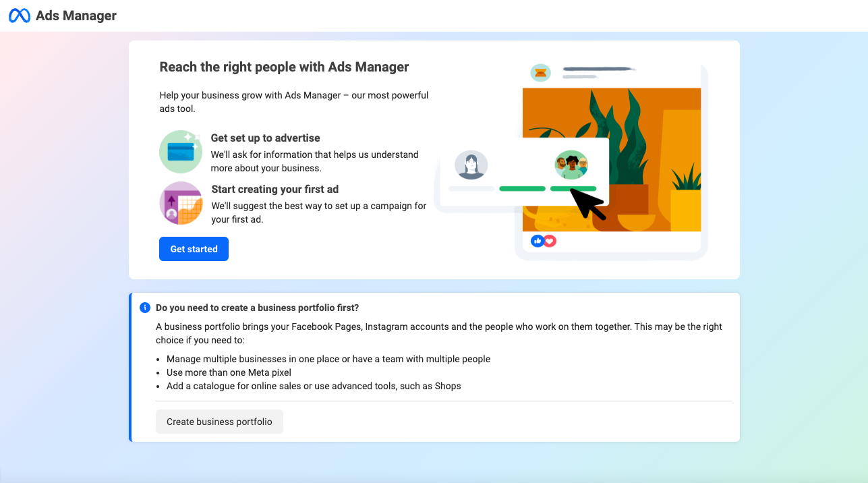
Task: Click the storefront avatar atop the ad preview
Action: 540,72
